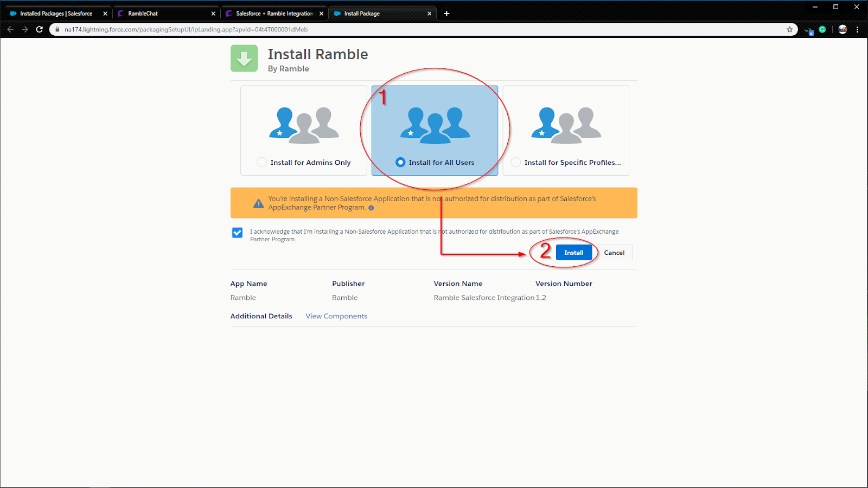Go back to previous page
This screenshot has width=868, height=488.
tap(10, 29)
